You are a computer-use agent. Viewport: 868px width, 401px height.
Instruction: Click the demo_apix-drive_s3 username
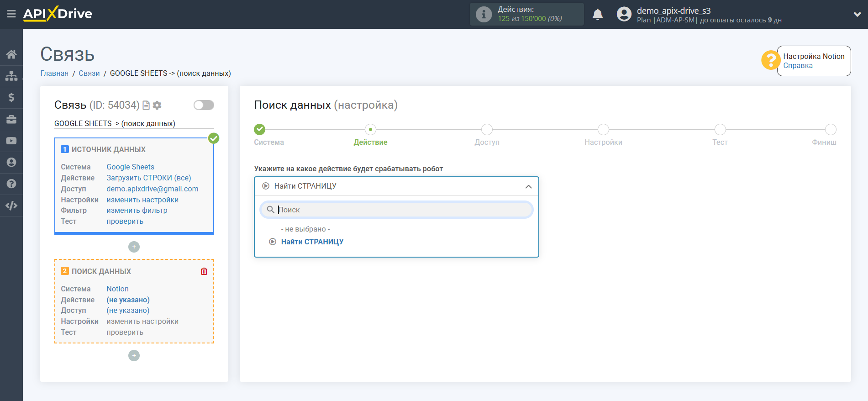(673, 11)
